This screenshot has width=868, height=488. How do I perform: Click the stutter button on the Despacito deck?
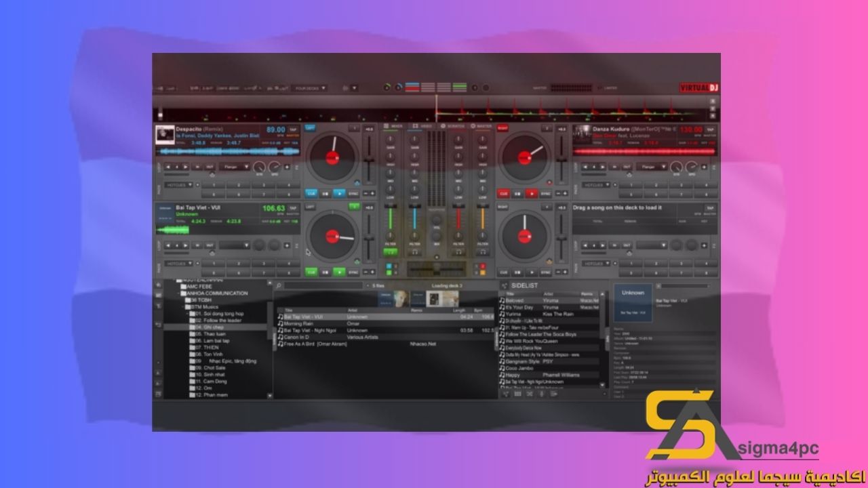[325, 193]
